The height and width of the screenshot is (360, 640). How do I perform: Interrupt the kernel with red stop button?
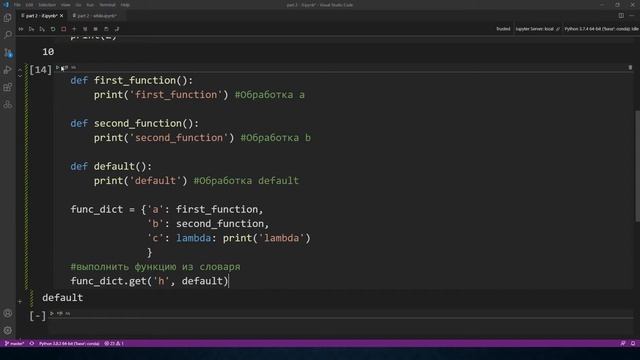pyautogui.click(x=64, y=29)
